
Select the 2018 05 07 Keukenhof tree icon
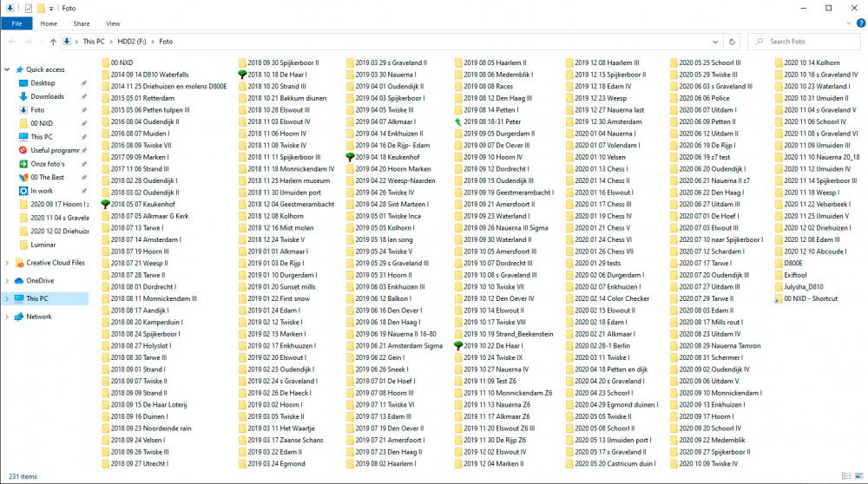point(105,204)
